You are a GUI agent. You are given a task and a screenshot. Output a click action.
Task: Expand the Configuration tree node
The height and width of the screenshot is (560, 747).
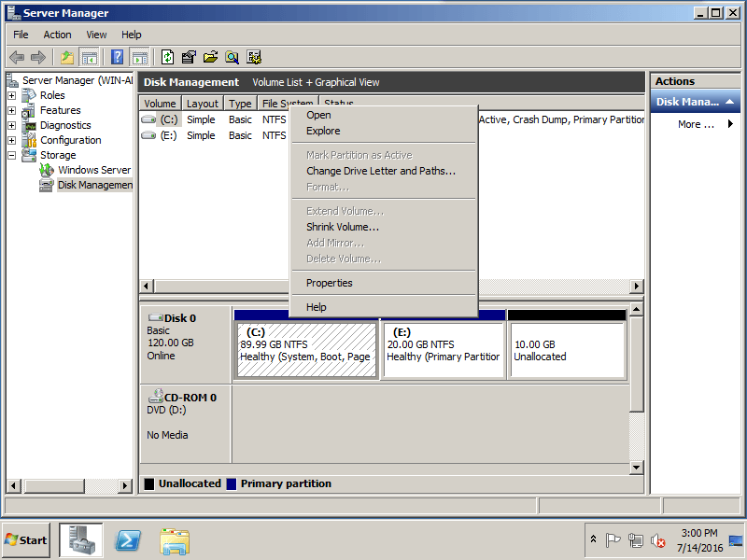(12, 141)
